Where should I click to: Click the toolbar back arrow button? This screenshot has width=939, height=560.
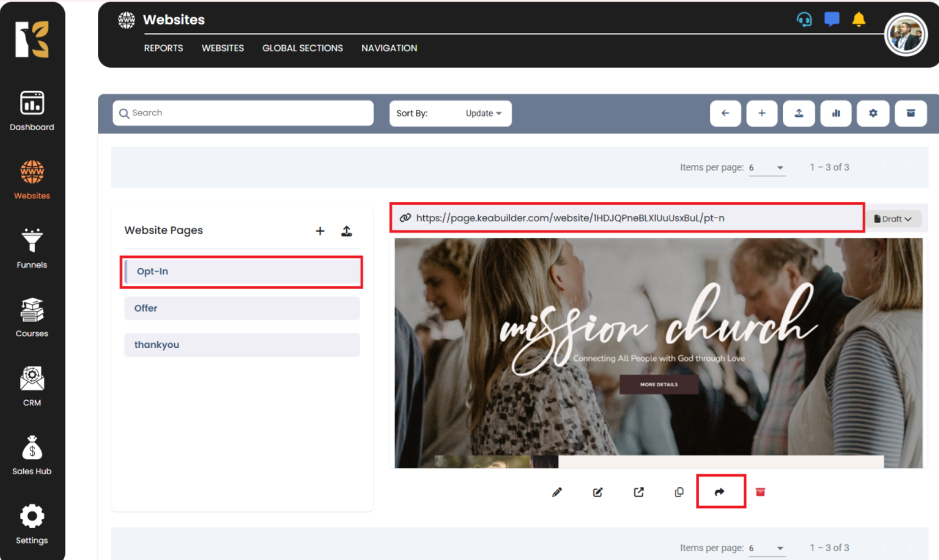coord(725,113)
